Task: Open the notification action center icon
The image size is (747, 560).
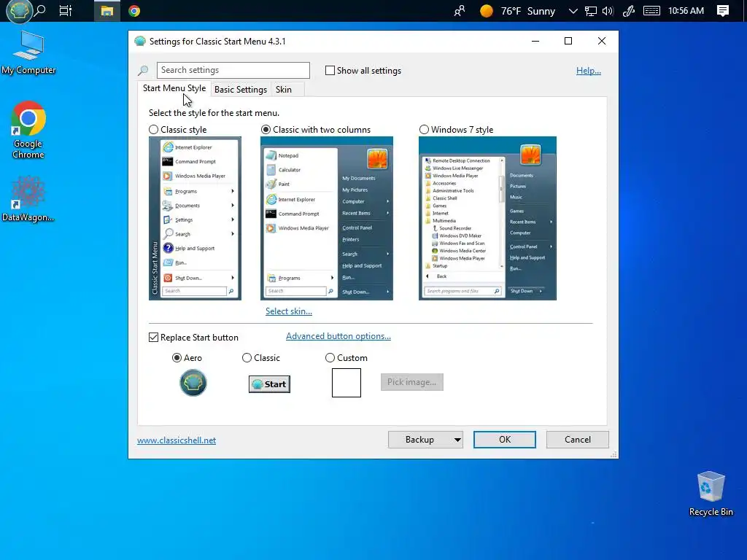Action: point(723,11)
